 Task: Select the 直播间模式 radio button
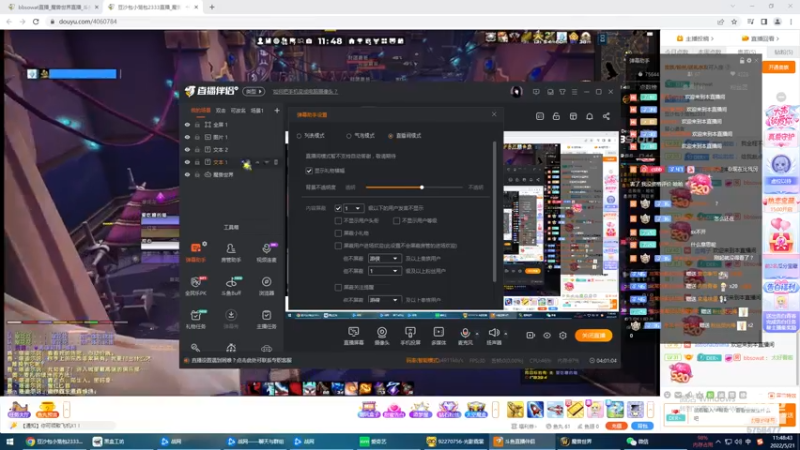[x=391, y=136]
